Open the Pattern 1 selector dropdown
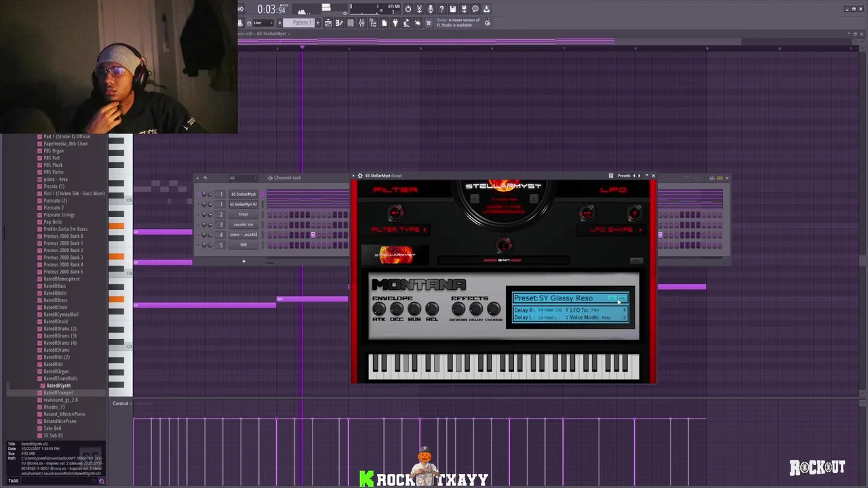This screenshot has width=868, height=488. (298, 23)
